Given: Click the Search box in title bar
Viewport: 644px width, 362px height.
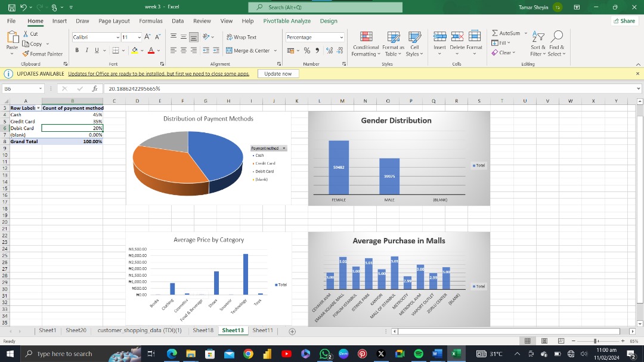Looking at the screenshot, I should pos(326,7).
